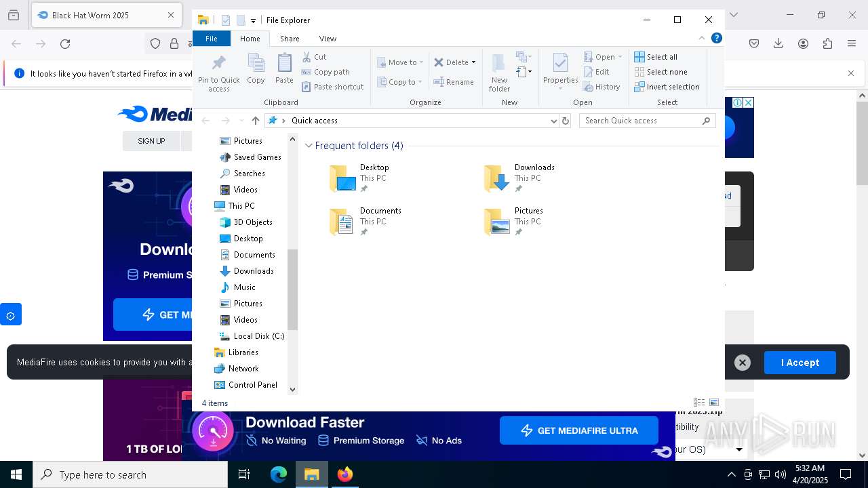Click navigation pane scrollbar down arrow
This screenshot has width=868, height=488.
pyautogui.click(x=293, y=389)
